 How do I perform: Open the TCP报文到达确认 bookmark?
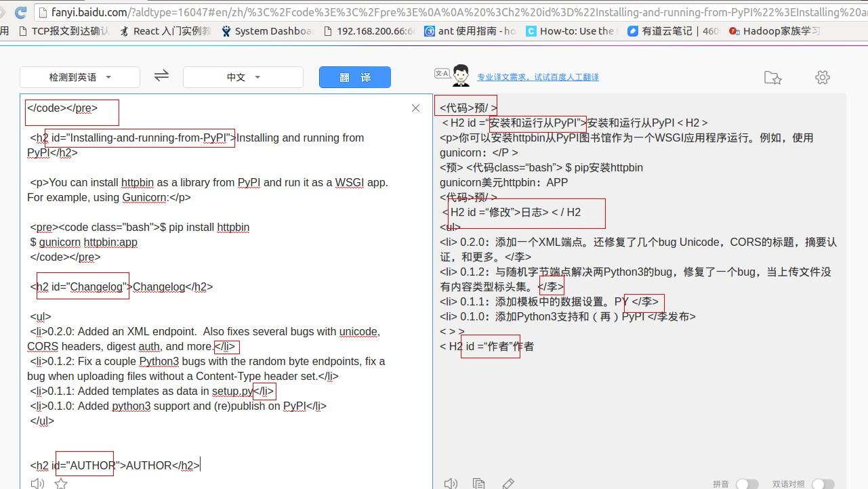64,31
